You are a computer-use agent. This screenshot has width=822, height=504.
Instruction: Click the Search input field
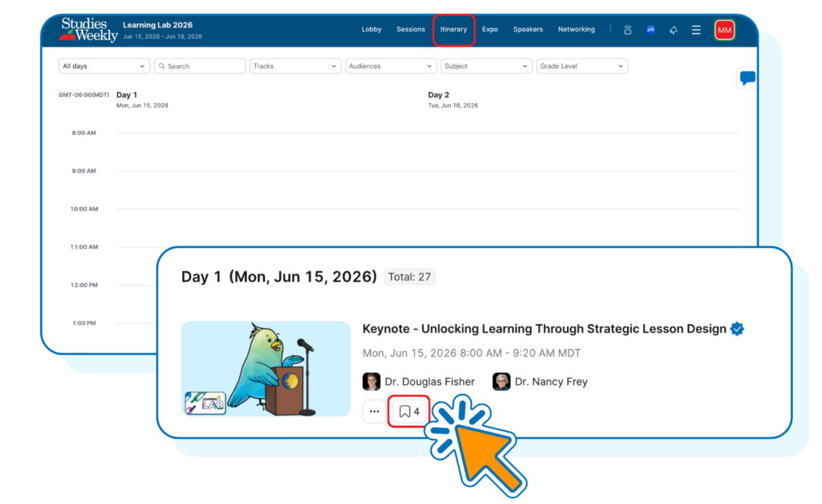pos(200,66)
